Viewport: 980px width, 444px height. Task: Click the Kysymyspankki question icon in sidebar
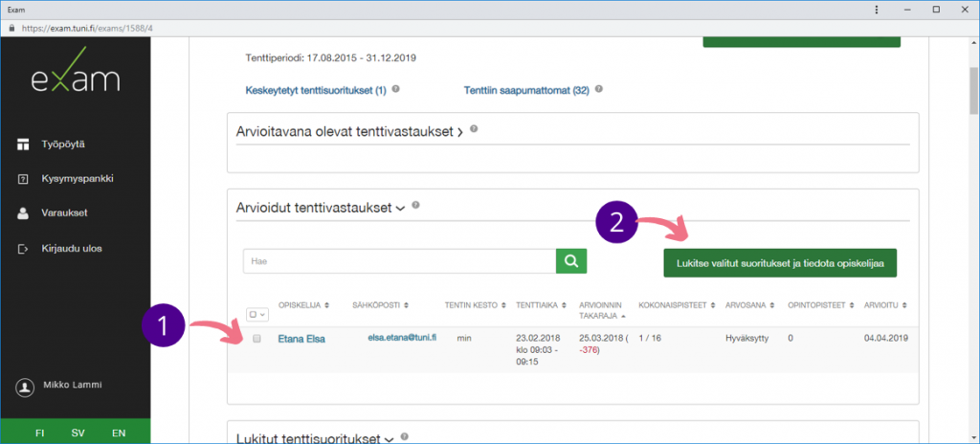(x=23, y=179)
